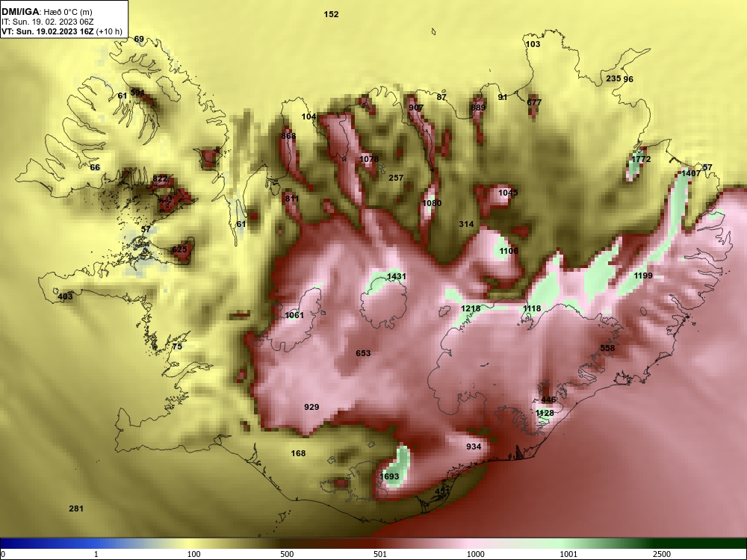Click the 1772 value label
The height and width of the screenshot is (560, 747).
pyautogui.click(x=641, y=159)
